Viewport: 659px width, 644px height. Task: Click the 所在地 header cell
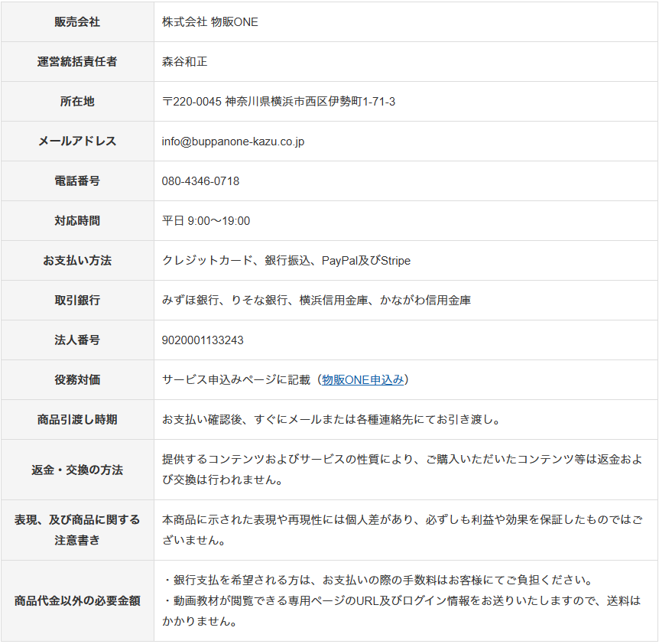77,102
